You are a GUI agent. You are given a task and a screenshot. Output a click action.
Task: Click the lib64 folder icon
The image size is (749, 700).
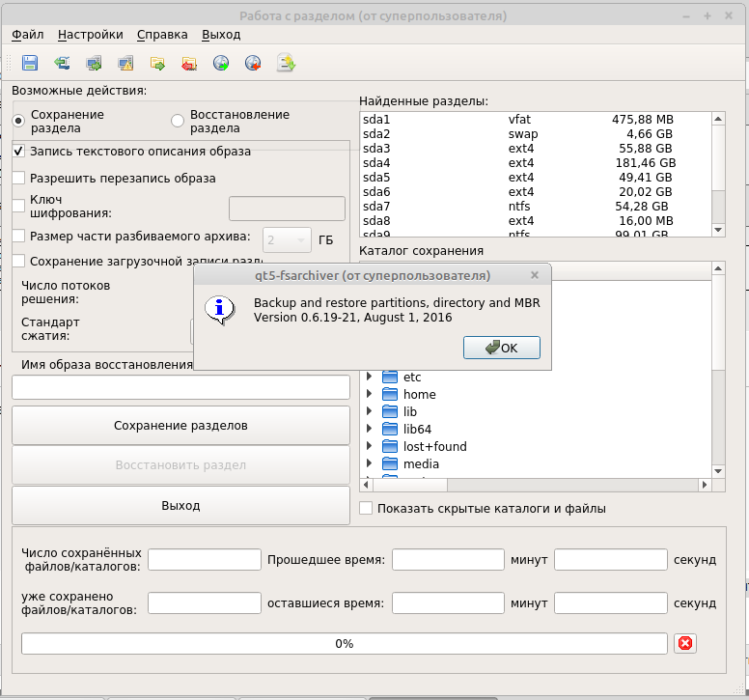(390, 429)
